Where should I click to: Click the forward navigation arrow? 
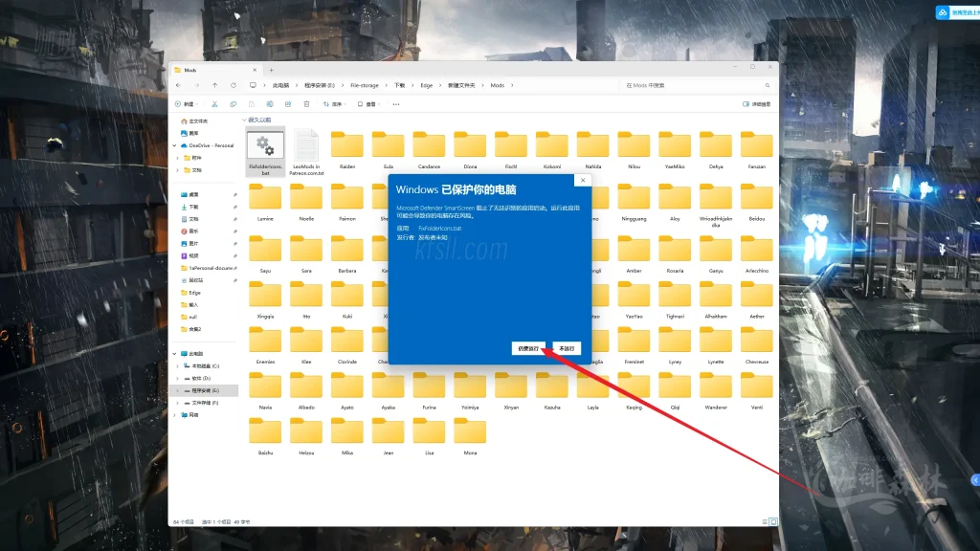click(196, 85)
